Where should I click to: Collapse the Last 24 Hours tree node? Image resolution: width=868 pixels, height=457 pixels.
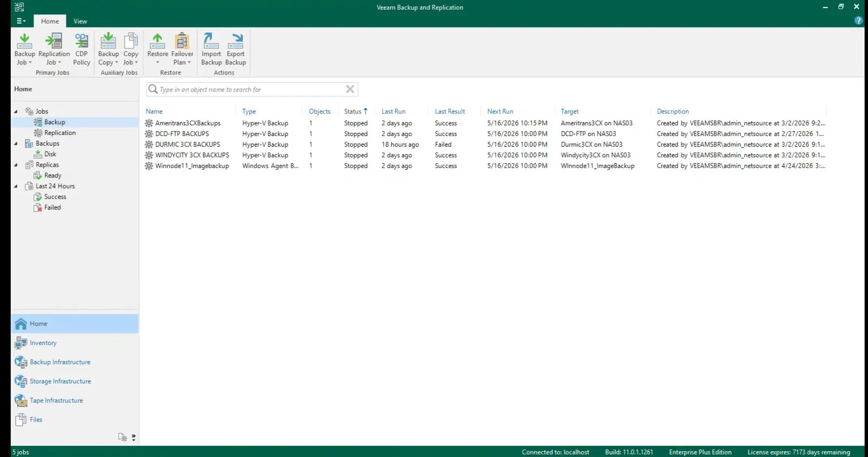[x=16, y=186]
